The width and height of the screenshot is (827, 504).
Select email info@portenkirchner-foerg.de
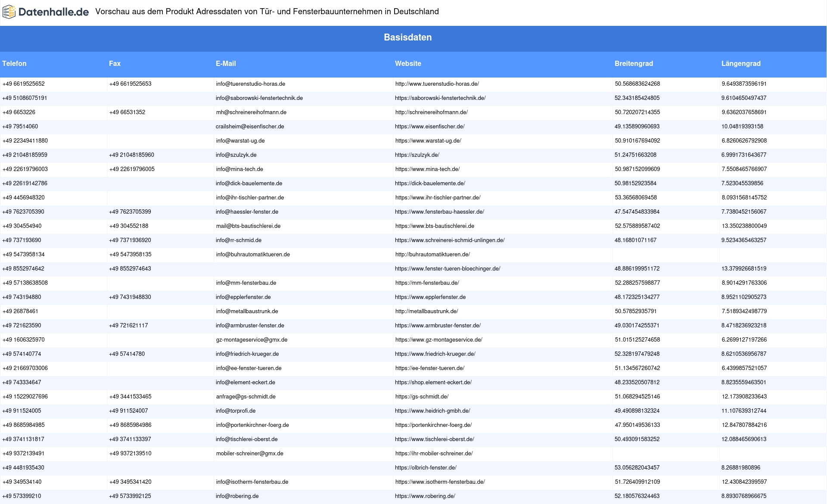pos(252,425)
